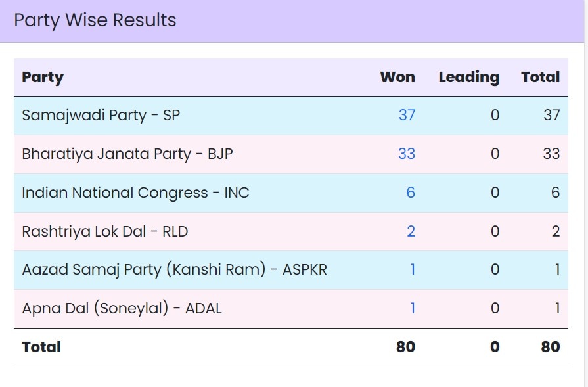Click the Total column header
Screen dimensions: 588x387
point(540,78)
